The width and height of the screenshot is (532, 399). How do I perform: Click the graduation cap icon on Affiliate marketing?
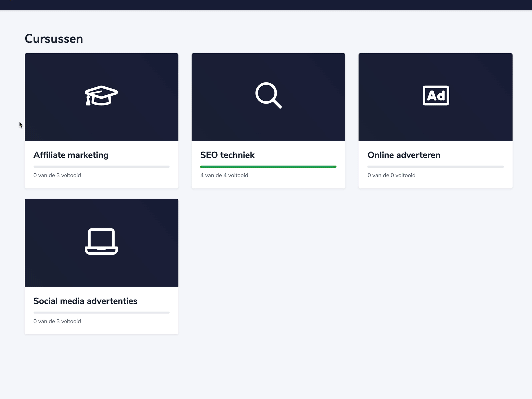coord(101,96)
